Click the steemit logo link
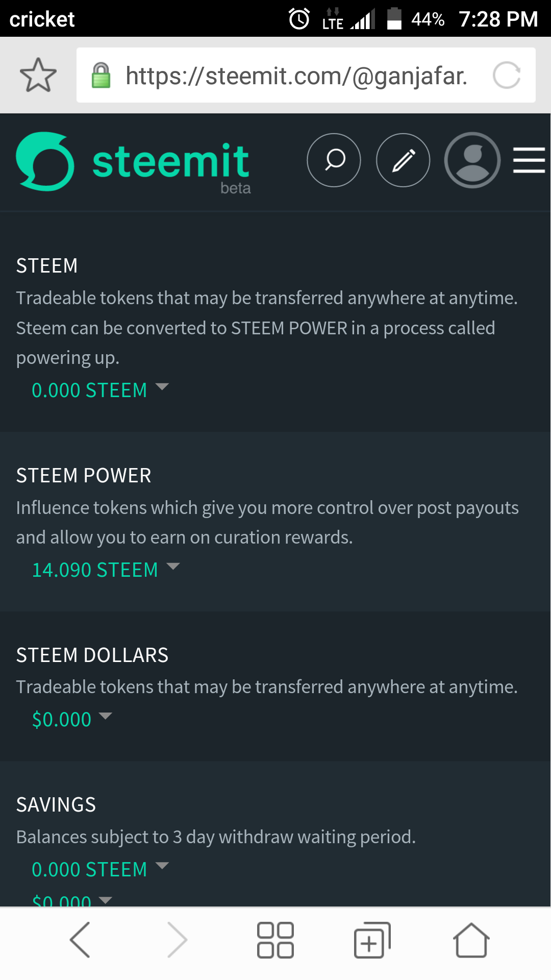This screenshot has height=980, width=551. (x=133, y=162)
